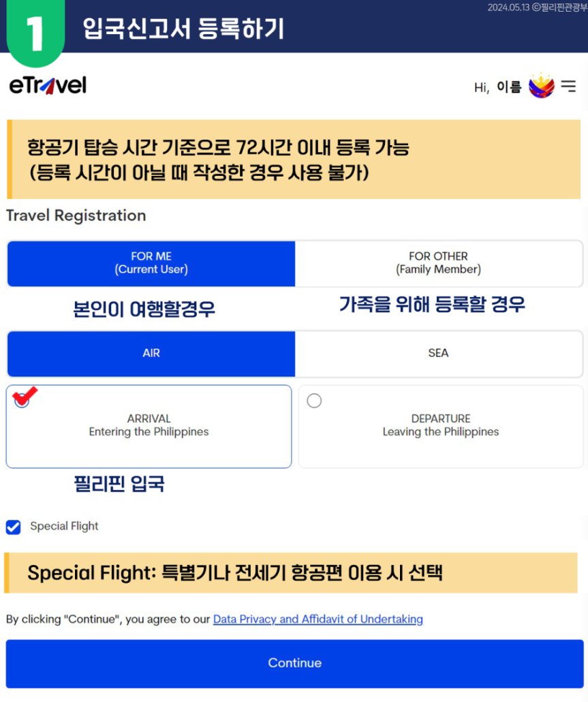Select the SEA travel mode tab
Viewport: 588px width, 702px height.
439,354
